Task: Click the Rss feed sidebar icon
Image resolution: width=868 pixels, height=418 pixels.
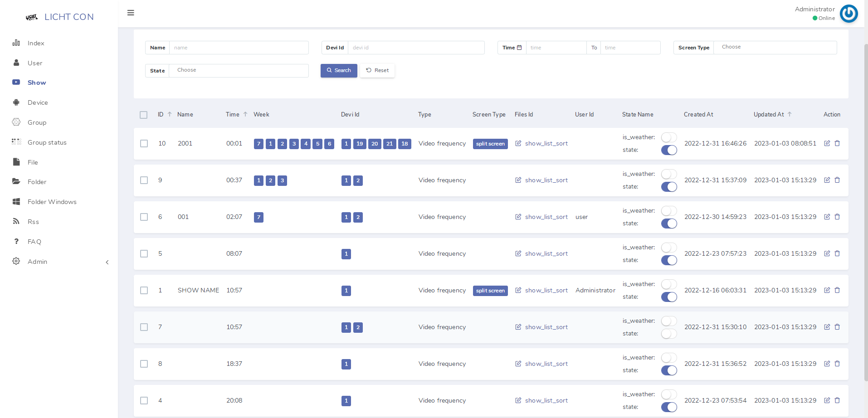Action: coord(16,221)
